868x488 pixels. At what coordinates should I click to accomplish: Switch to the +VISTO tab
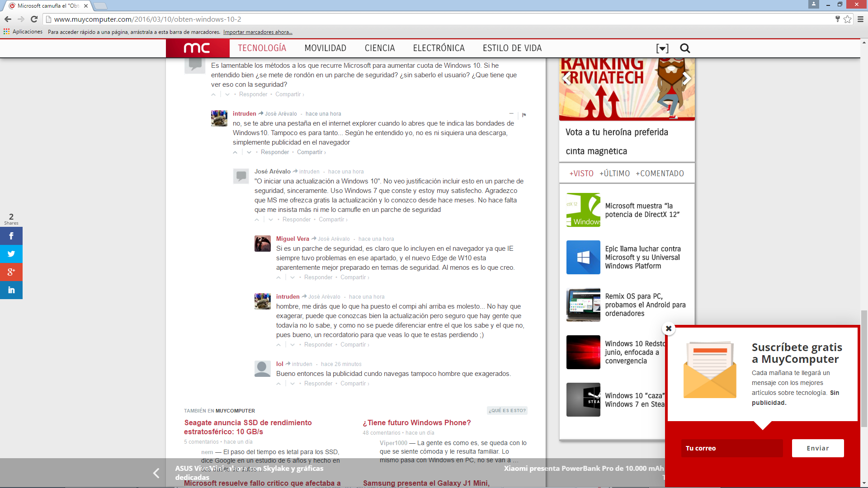[x=581, y=174]
